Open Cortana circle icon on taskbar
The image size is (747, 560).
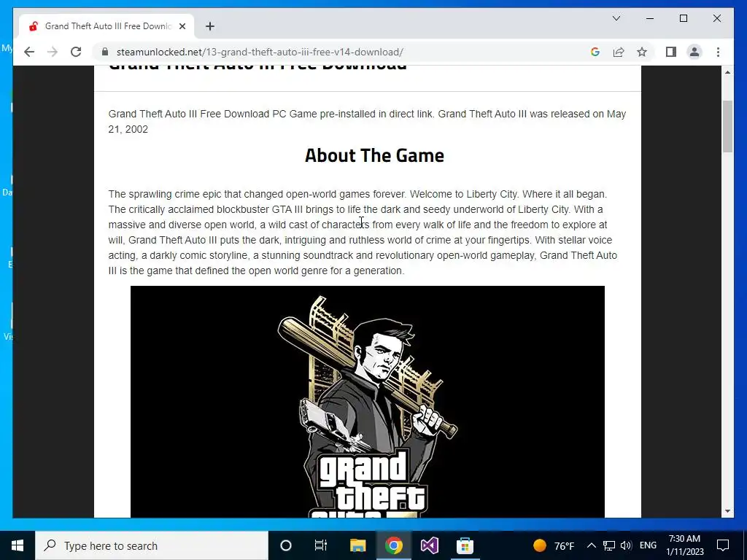pyautogui.click(x=286, y=545)
